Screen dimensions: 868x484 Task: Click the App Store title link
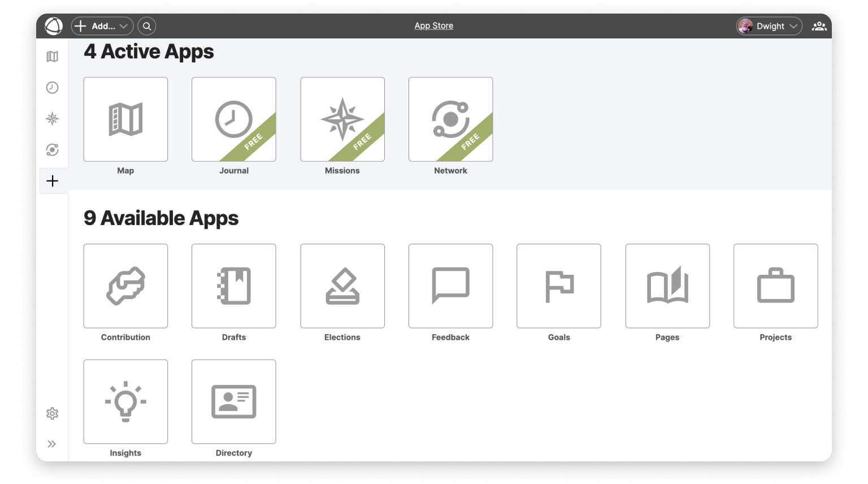pos(433,25)
